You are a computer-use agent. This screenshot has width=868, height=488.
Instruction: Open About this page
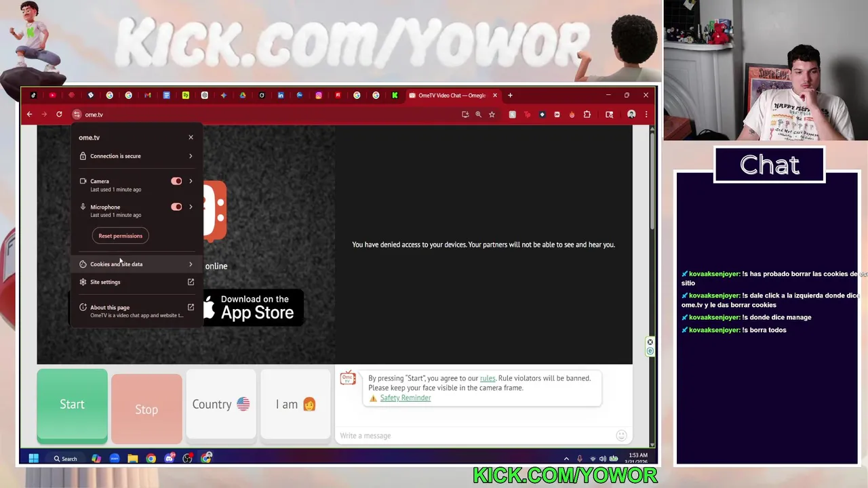pyautogui.click(x=136, y=310)
